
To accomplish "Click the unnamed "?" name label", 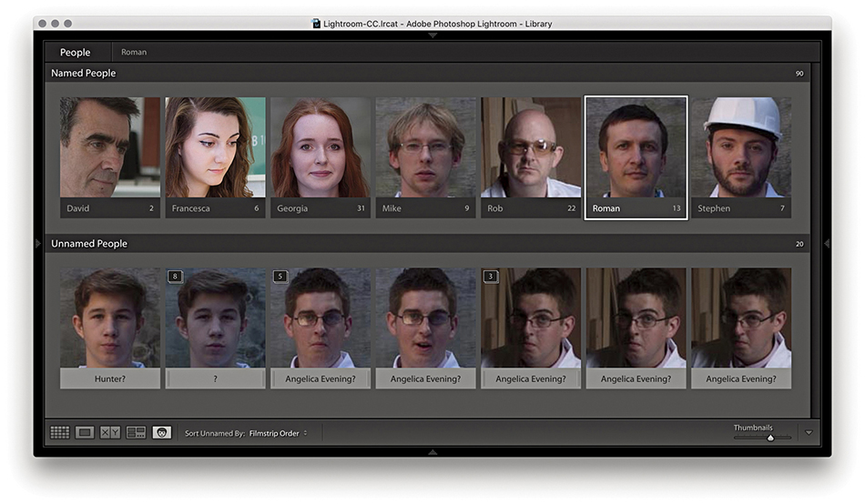I will pyautogui.click(x=215, y=378).
